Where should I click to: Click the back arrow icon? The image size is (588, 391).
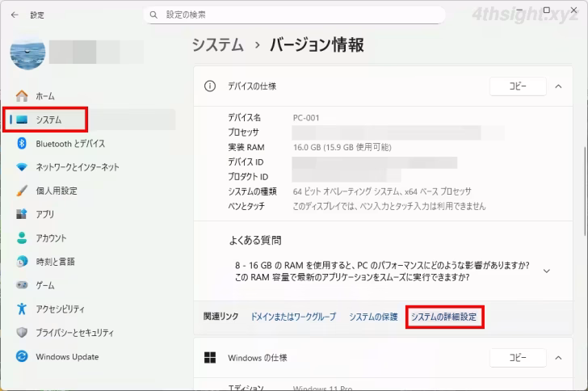pos(15,15)
